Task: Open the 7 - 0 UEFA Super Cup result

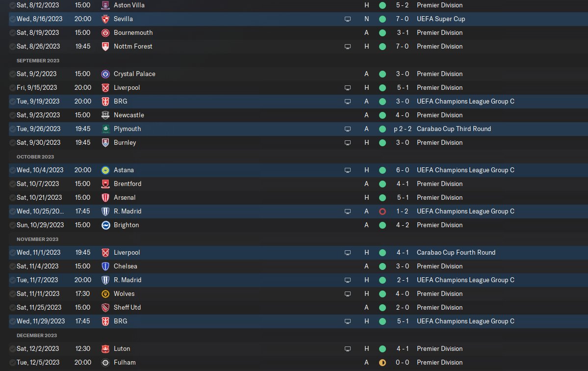Action: click(403, 19)
